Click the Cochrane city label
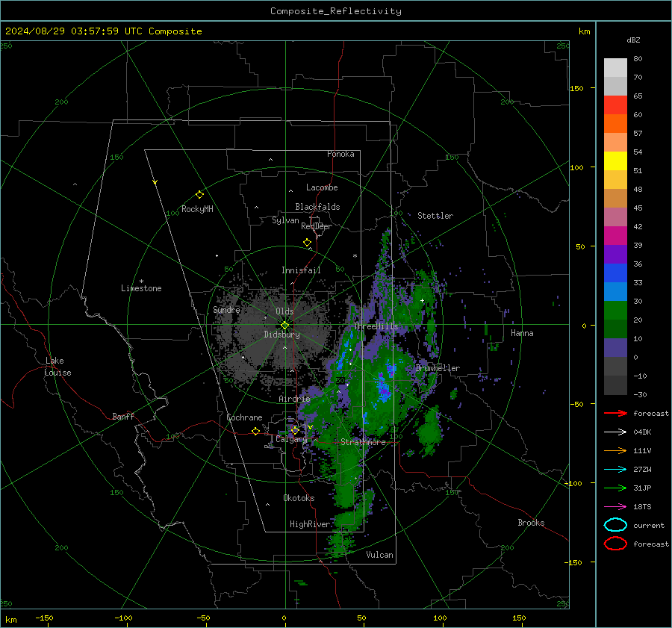This screenshot has width=672, height=628. (244, 417)
